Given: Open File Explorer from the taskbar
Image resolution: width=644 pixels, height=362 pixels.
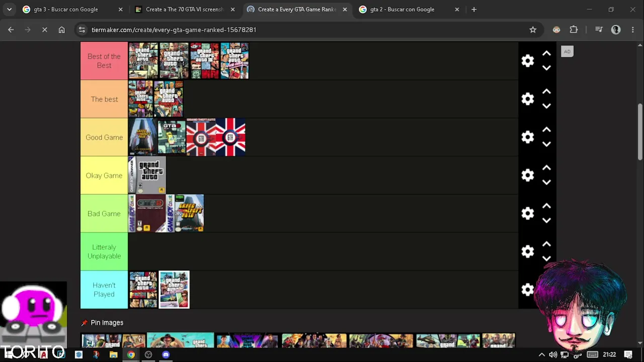Looking at the screenshot, I should [x=113, y=355].
